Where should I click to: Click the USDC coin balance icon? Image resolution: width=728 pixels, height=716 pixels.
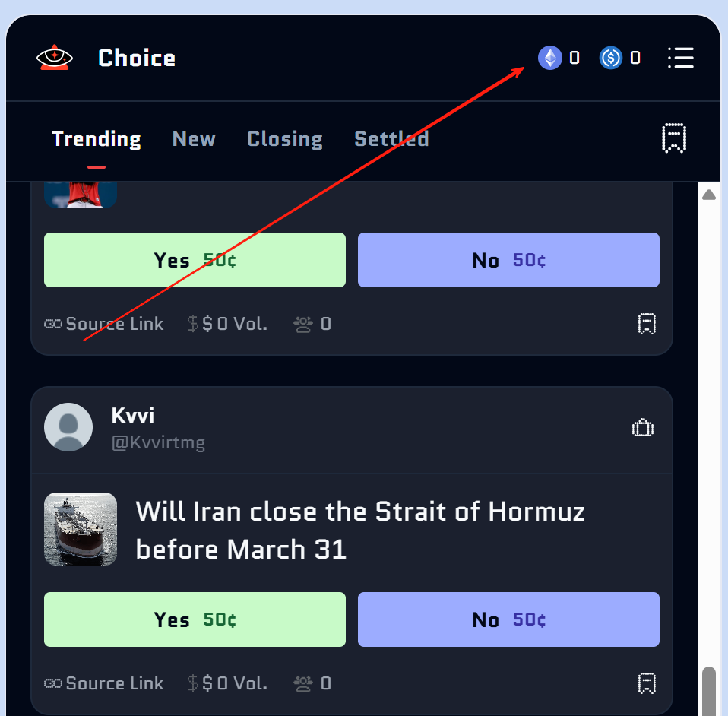click(611, 58)
